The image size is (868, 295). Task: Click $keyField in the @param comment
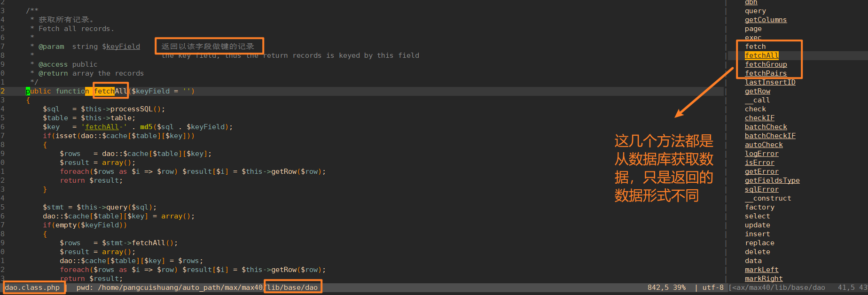click(x=121, y=47)
